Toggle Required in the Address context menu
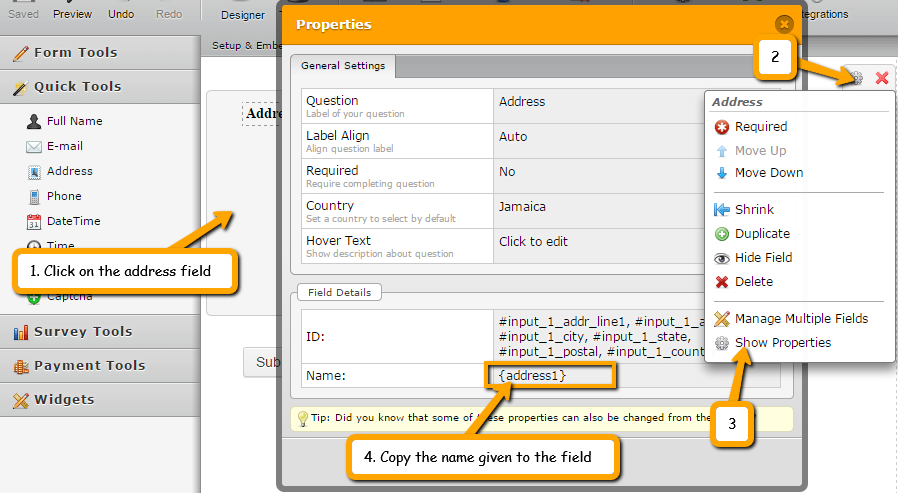 [760, 127]
